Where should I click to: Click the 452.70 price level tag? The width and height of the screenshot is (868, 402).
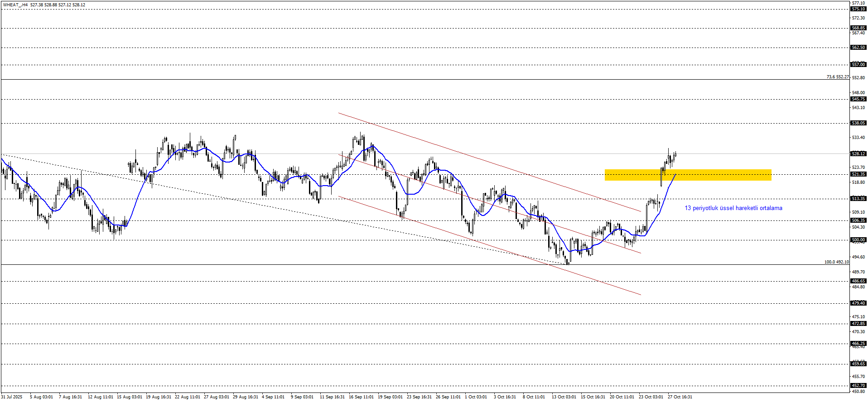click(x=858, y=386)
